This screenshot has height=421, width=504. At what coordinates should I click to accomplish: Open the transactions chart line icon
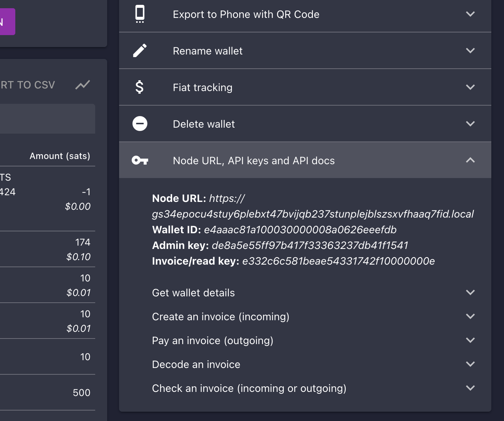click(83, 85)
